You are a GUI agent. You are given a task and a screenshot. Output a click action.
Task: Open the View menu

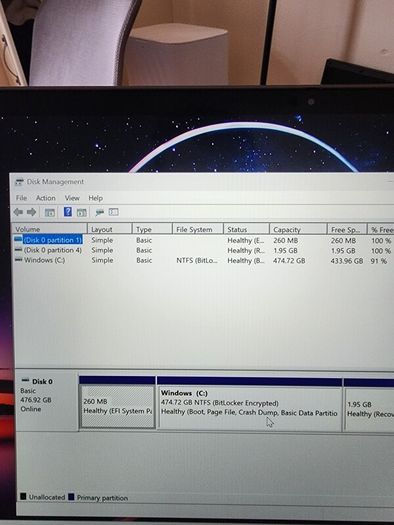point(72,198)
